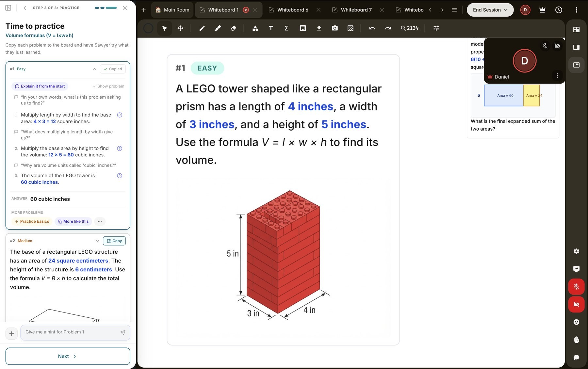This screenshot has height=369, width=588.
Task: Click the camera snapshot icon
Action: pyautogui.click(x=335, y=28)
